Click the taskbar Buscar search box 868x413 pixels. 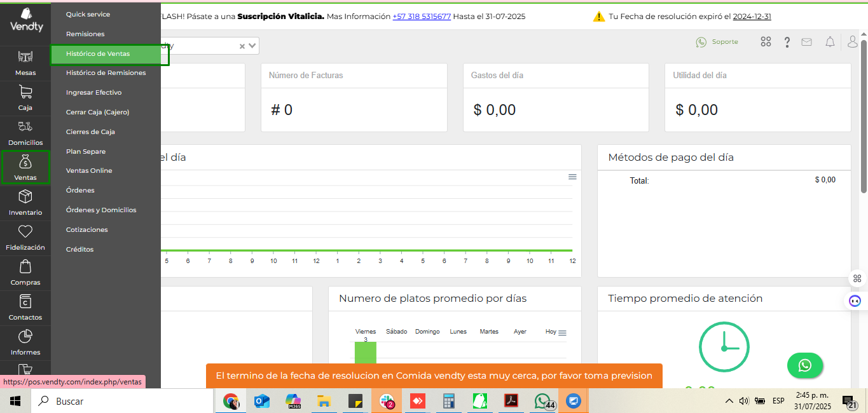(122, 401)
